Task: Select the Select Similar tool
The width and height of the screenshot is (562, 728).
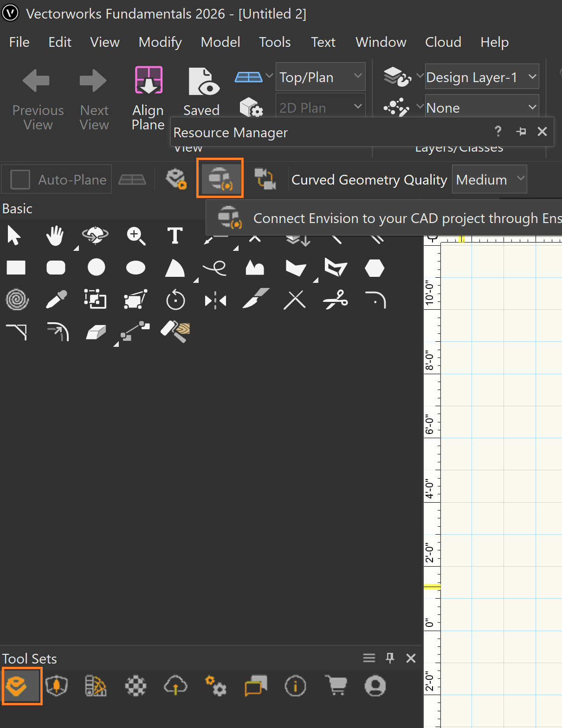Action: (95, 299)
